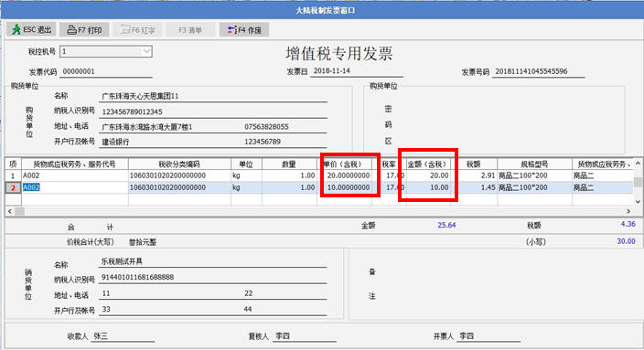The height and width of the screenshot is (350, 644).
Task: Click scroll-up arrow of table vertical scrollbar
Action: (638, 164)
